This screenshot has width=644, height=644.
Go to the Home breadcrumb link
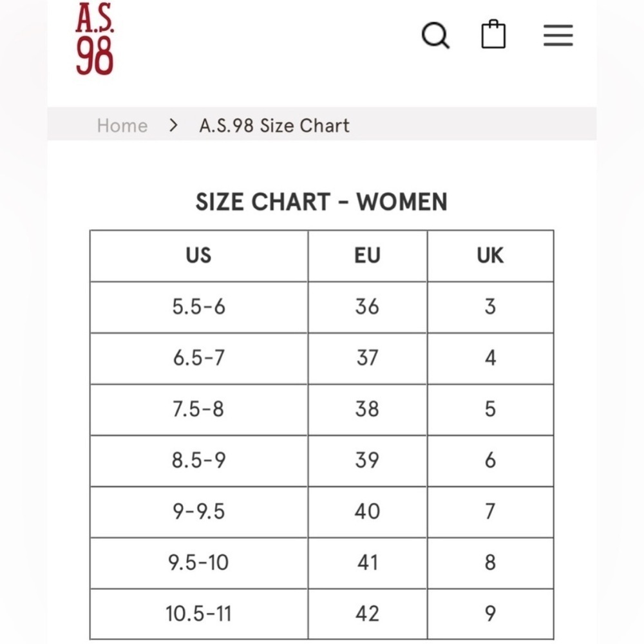[x=122, y=125]
